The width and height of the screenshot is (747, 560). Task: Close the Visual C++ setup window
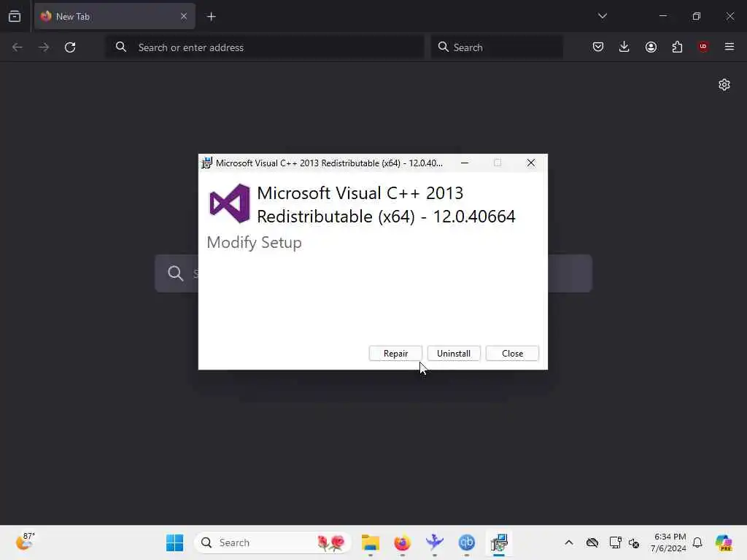click(531, 163)
